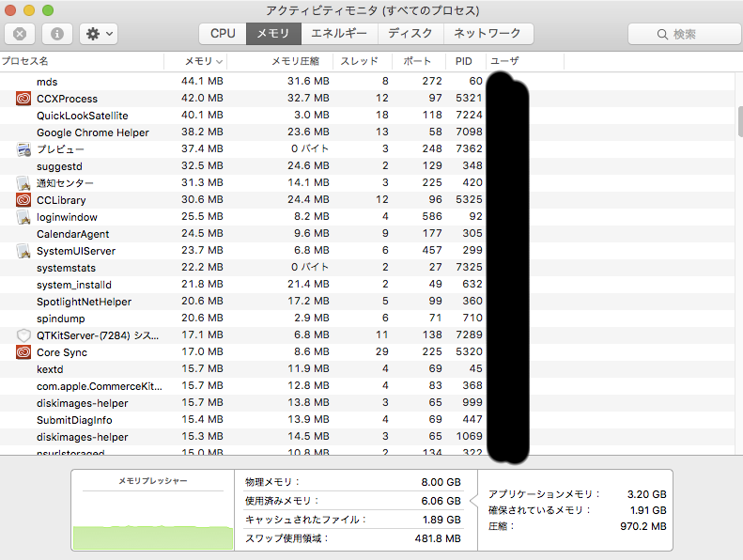Image resolution: width=743 pixels, height=560 pixels.
Task: Click the プレビュー app icon
Action: (x=23, y=149)
